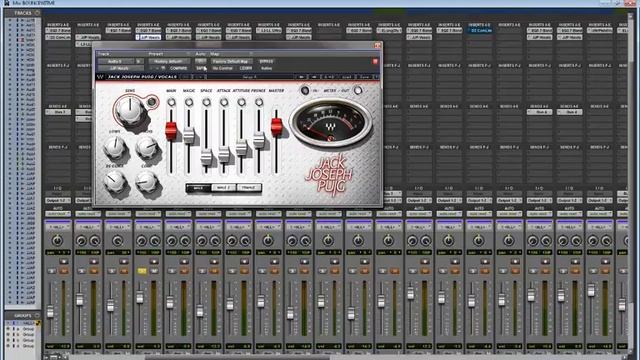Open the group ID selector on leftmost channel
Screen dimensions: 640x360
(58, 227)
